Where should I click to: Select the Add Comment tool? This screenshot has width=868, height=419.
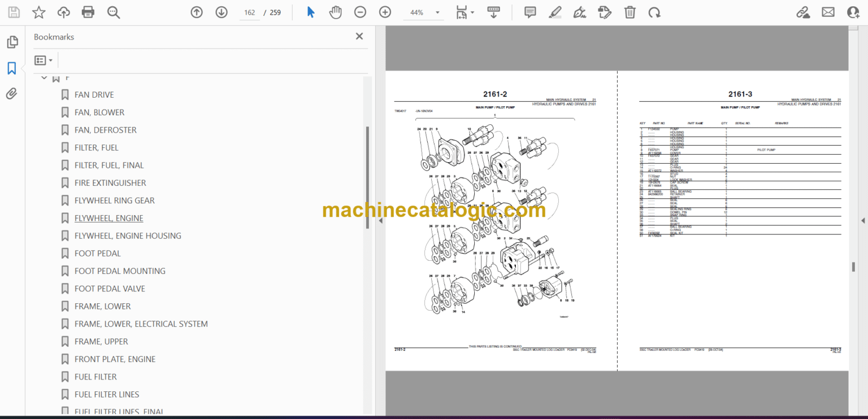tap(530, 11)
